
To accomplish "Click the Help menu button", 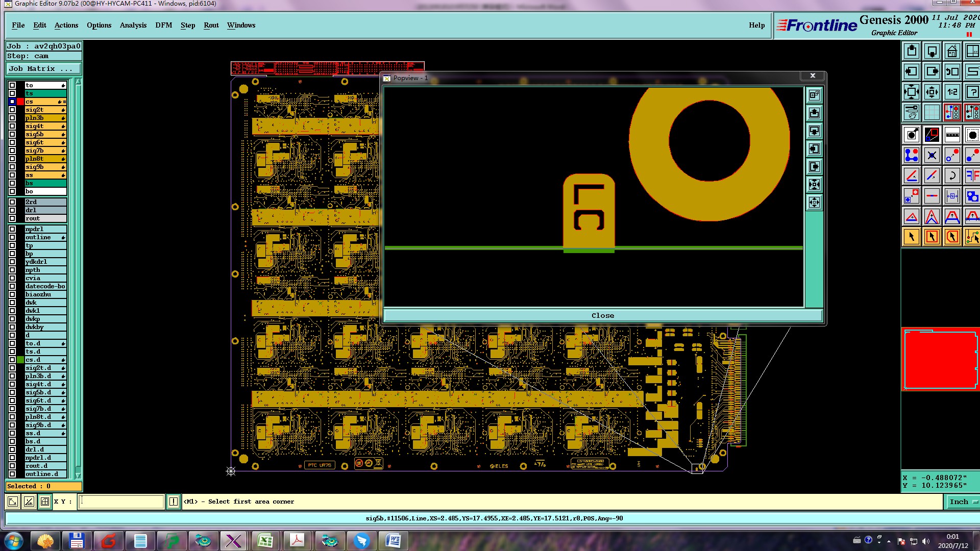I will point(756,25).
